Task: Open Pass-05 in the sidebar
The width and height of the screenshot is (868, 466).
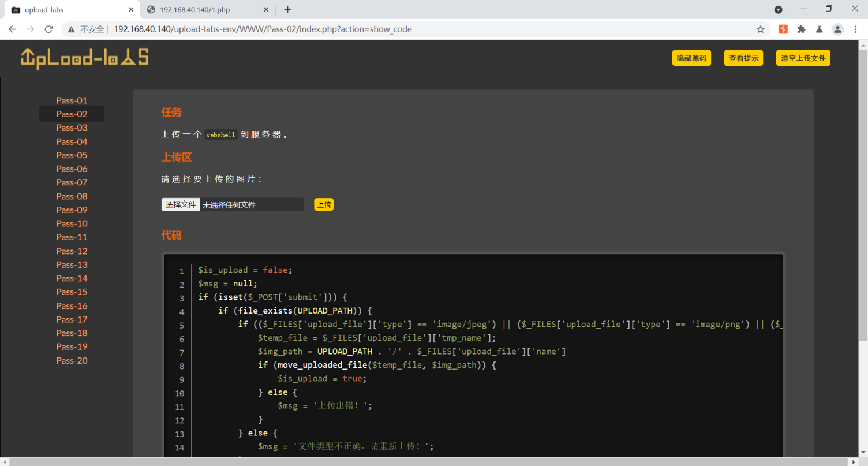Action: click(x=72, y=155)
